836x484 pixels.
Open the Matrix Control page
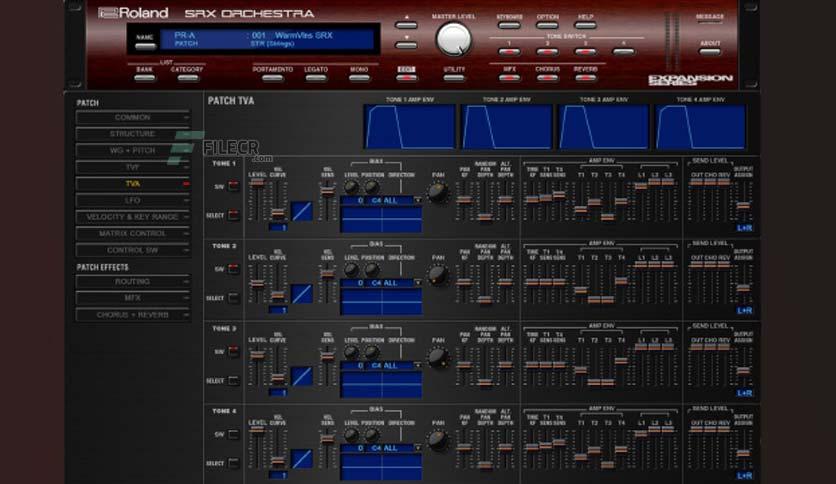click(133, 233)
